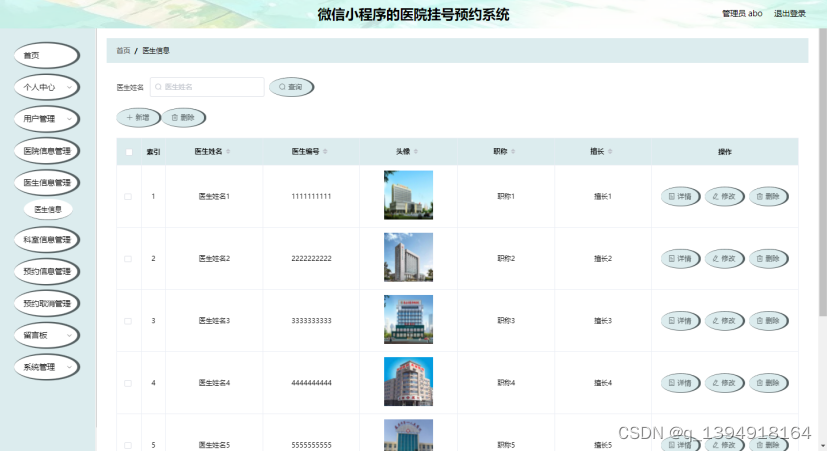The height and width of the screenshot is (451, 827).
Task: Select the 医生信息 submenu item
Action: click(48, 209)
